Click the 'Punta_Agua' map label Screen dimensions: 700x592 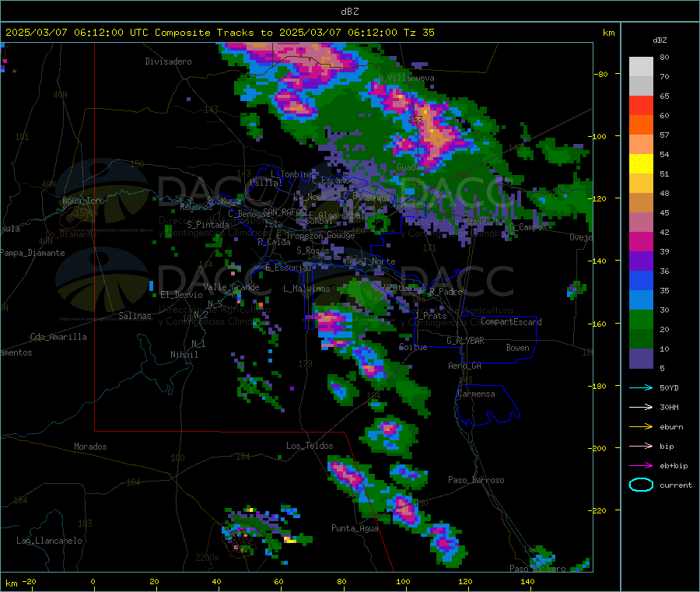pyautogui.click(x=355, y=528)
